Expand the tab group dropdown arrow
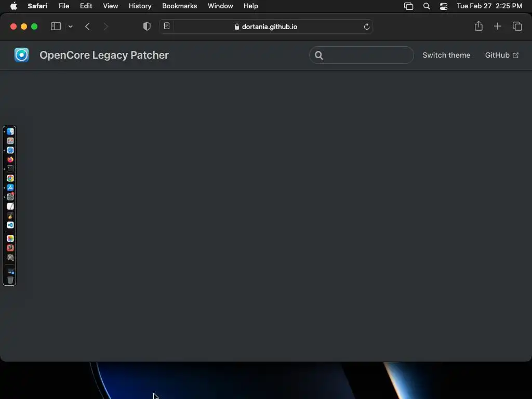This screenshot has width=532, height=399. 70,26
